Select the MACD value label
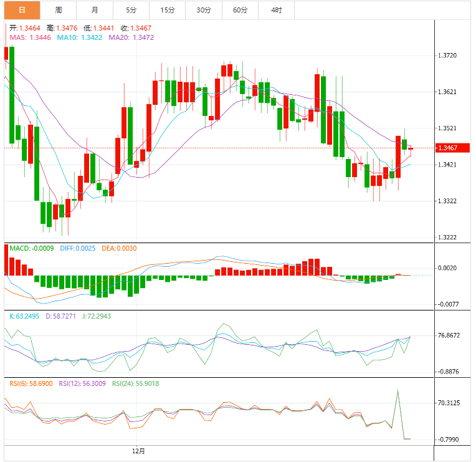 click(32, 248)
